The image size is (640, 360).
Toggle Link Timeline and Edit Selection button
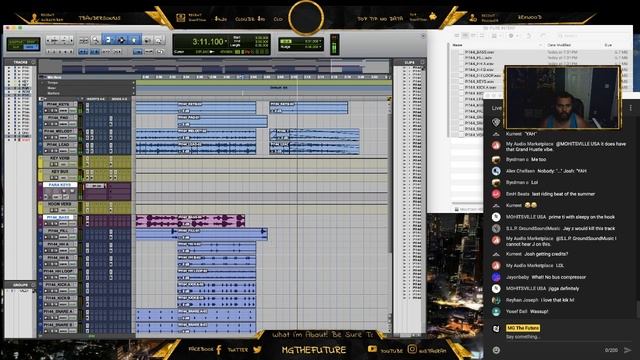[x=95, y=52]
